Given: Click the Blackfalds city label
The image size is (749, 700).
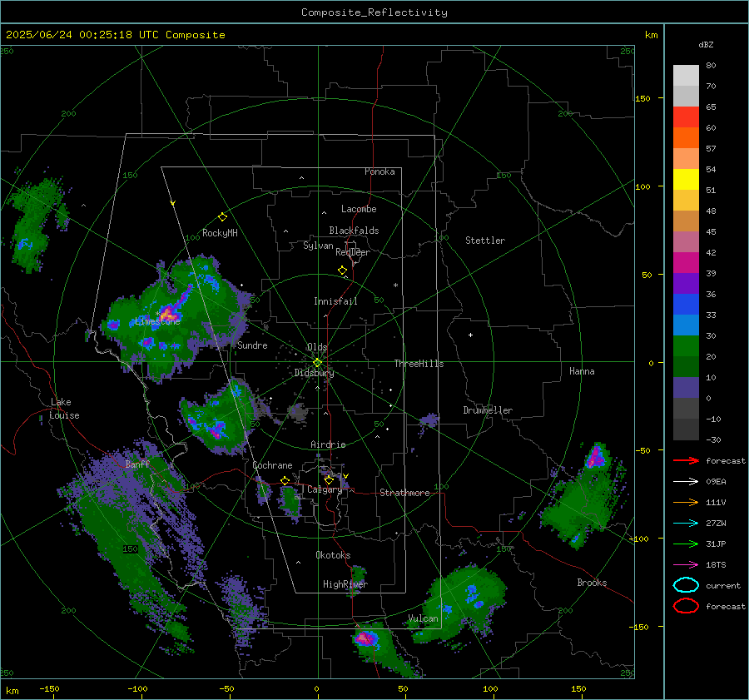Looking at the screenshot, I should point(354,231).
